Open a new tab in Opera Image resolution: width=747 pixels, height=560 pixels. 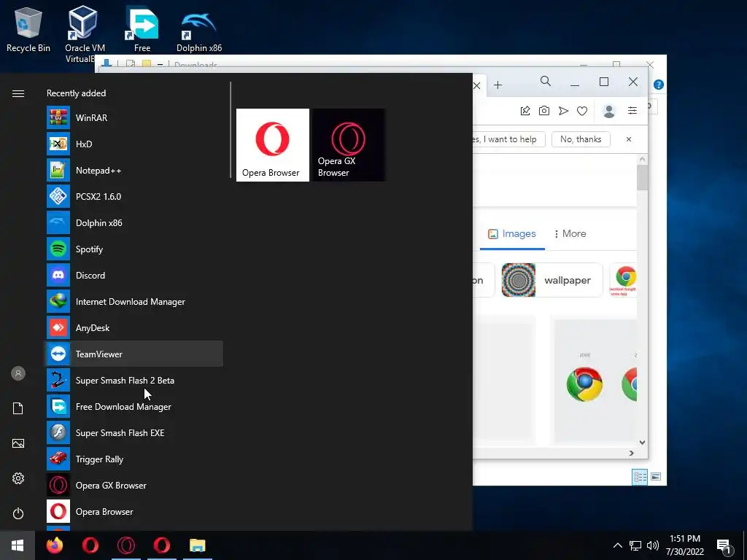(x=498, y=85)
